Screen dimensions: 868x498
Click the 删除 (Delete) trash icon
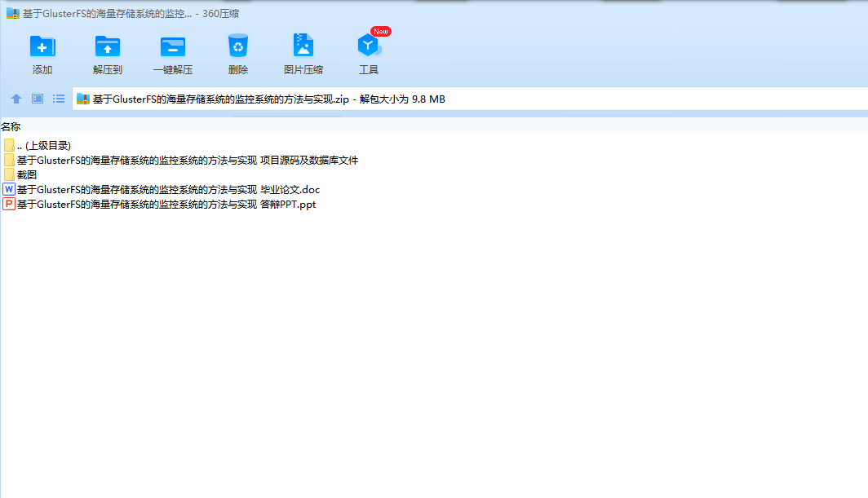point(238,46)
